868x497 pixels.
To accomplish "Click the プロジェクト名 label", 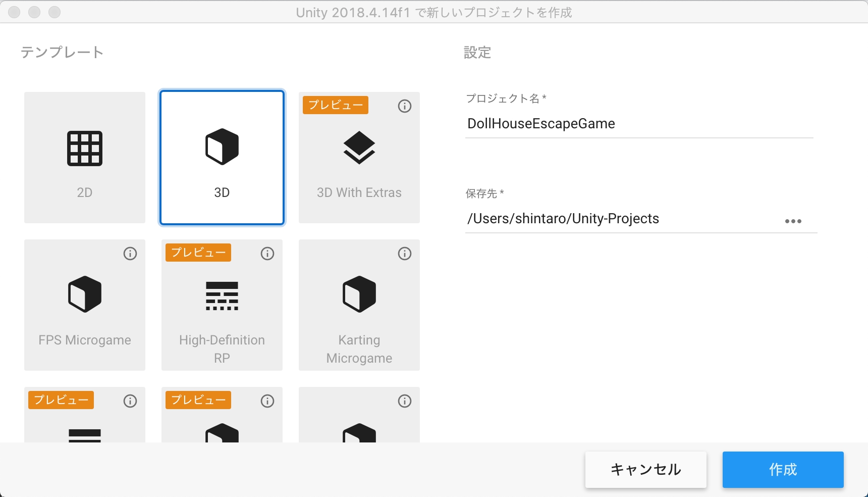I will tap(506, 98).
